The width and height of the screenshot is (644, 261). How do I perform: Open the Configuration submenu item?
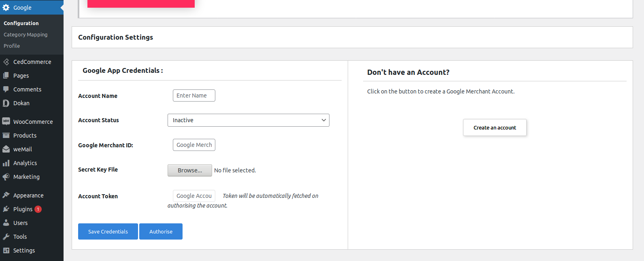(21, 23)
